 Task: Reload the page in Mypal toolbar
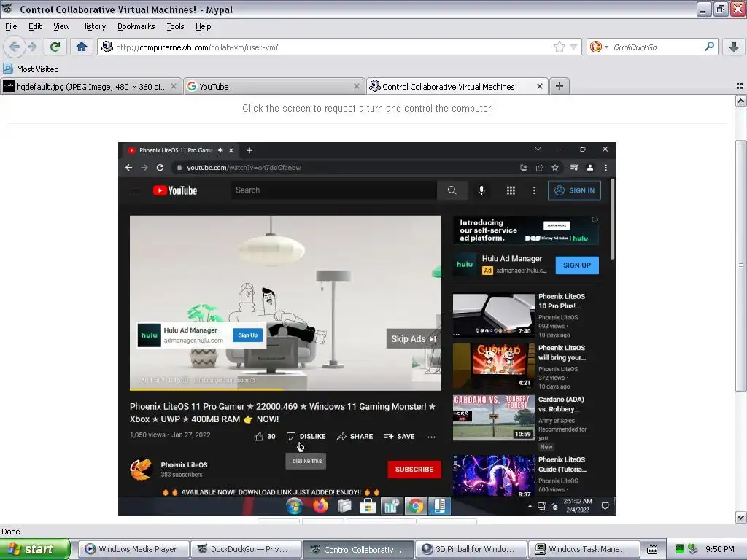(55, 47)
